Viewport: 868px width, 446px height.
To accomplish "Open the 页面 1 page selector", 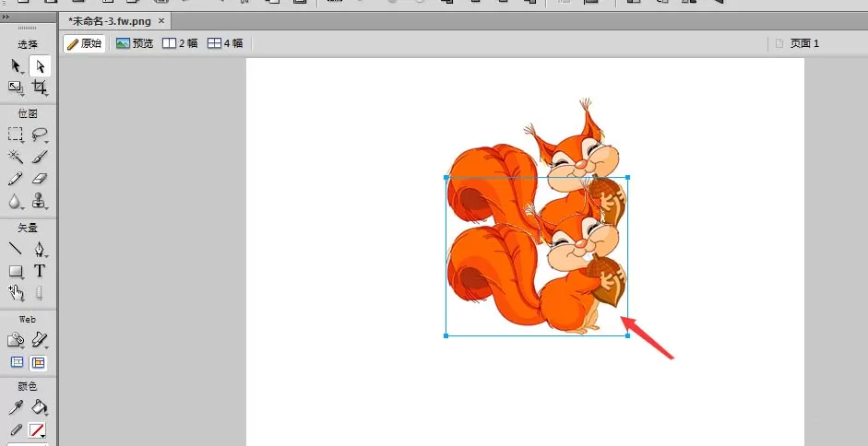I will (x=797, y=43).
